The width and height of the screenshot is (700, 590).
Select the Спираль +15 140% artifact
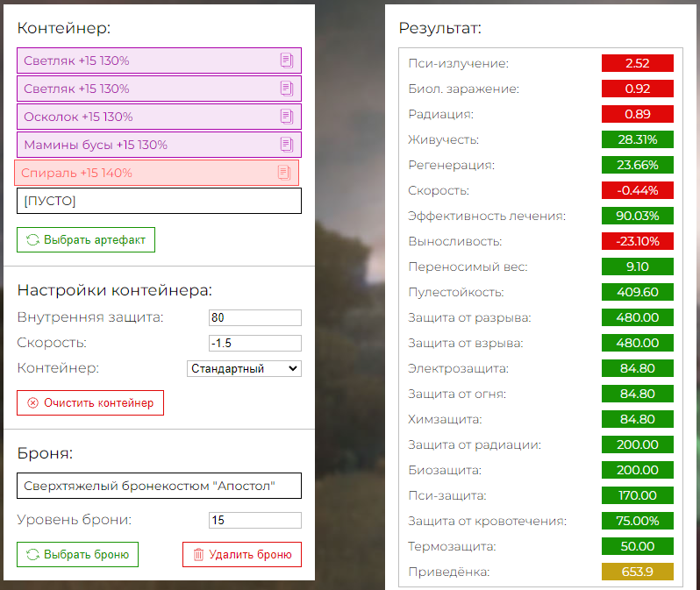pyautogui.click(x=156, y=173)
